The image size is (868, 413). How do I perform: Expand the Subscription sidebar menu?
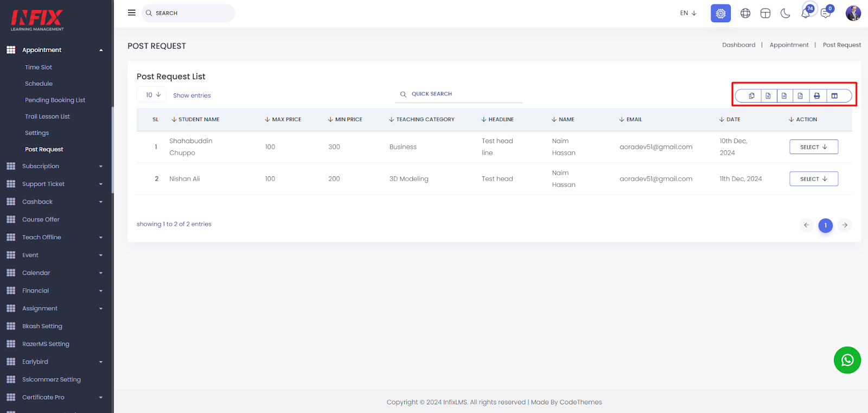click(55, 166)
